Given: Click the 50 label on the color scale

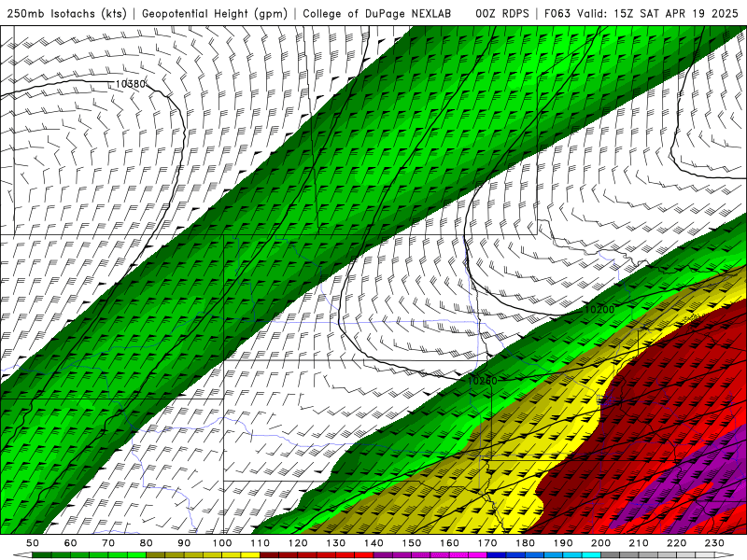Looking at the screenshot, I should coord(33,543).
